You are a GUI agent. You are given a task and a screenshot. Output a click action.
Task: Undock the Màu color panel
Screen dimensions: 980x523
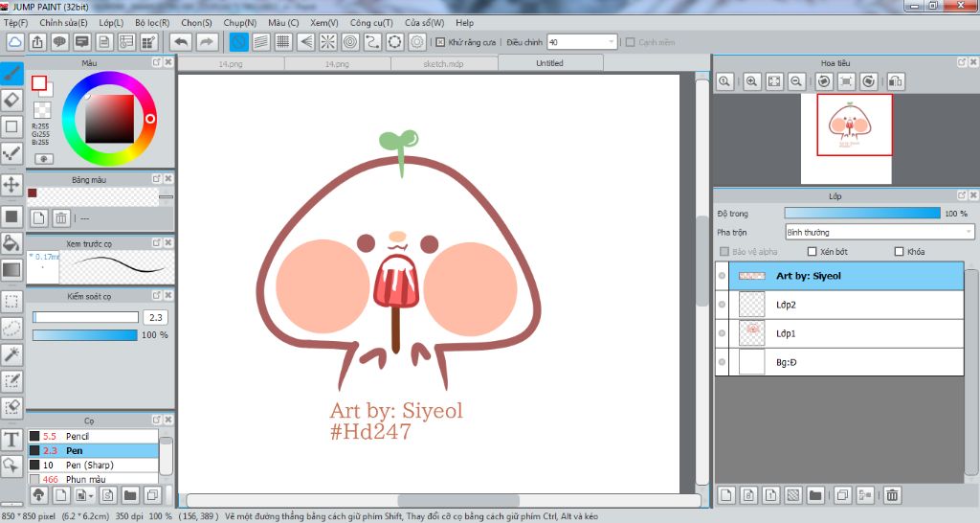156,62
